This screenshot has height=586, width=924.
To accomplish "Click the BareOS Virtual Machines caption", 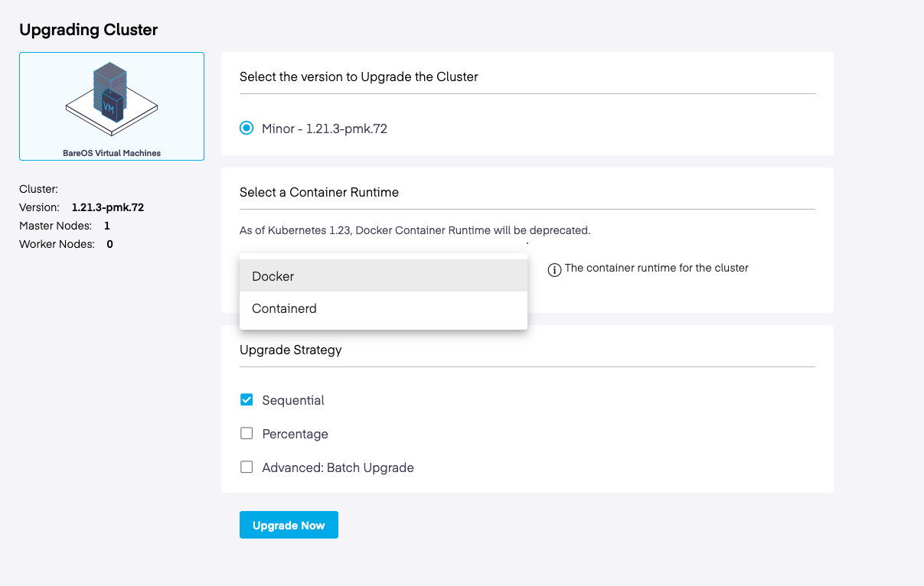I will [112, 153].
